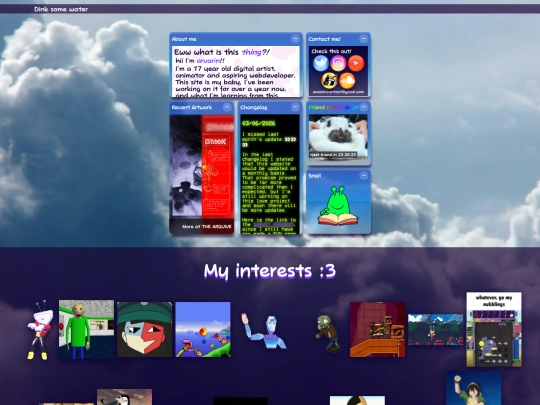Open the red-faced green cap character image
This screenshot has width=540, height=405.
(x=145, y=329)
